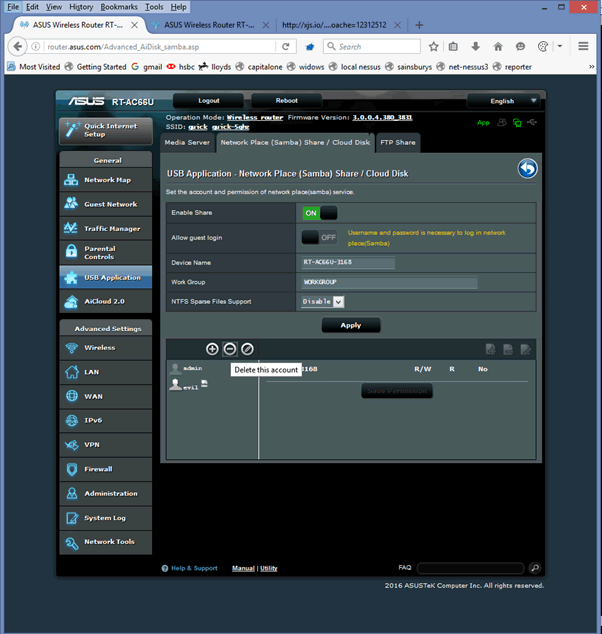The height and width of the screenshot is (634, 602).
Task: Toggle Allow guest login switch on
Action: coord(319,237)
